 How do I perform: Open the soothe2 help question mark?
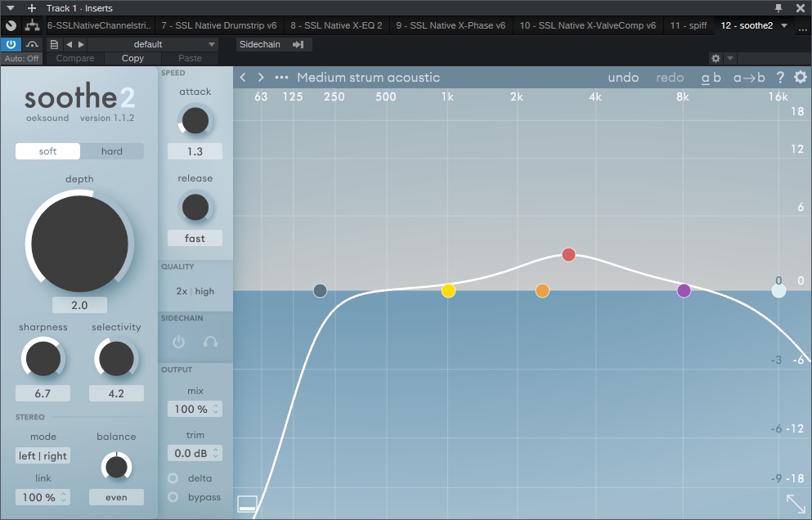780,77
